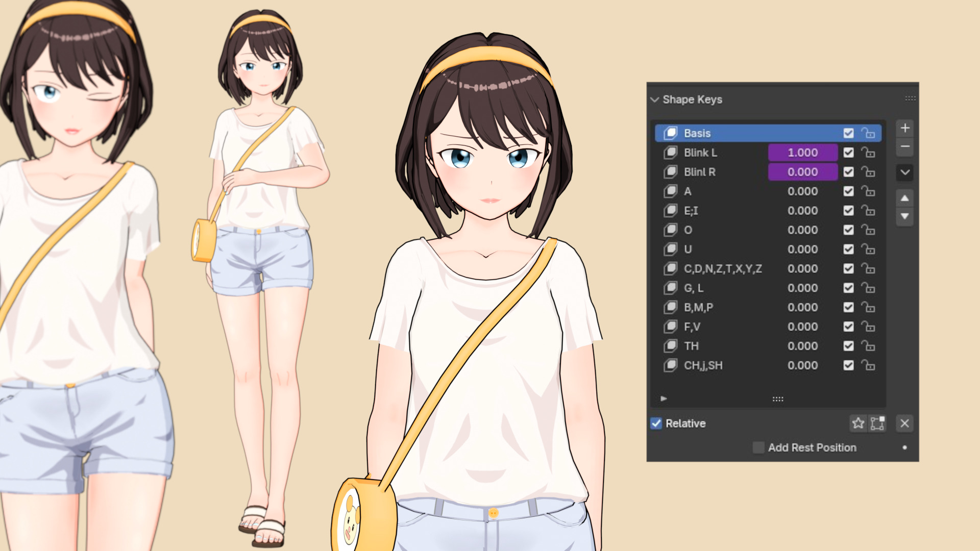The height and width of the screenshot is (551, 980).
Task: Move shape key up in list
Action: (x=905, y=198)
